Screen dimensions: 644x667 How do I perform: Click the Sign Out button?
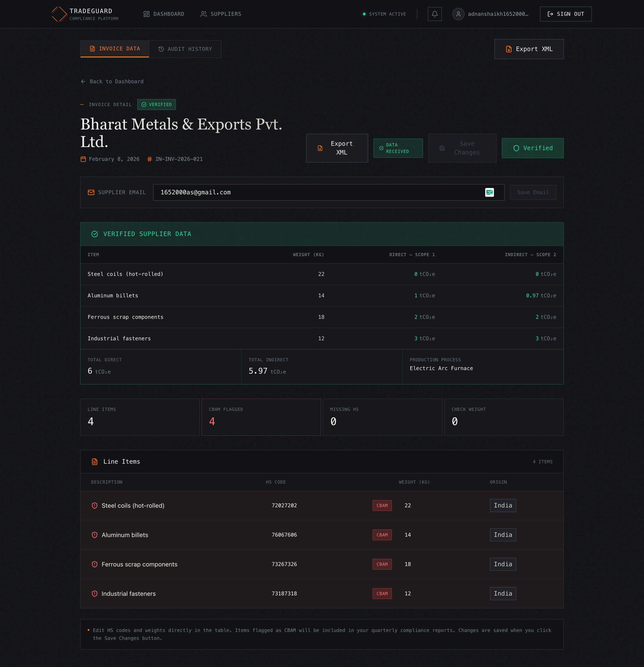click(565, 14)
